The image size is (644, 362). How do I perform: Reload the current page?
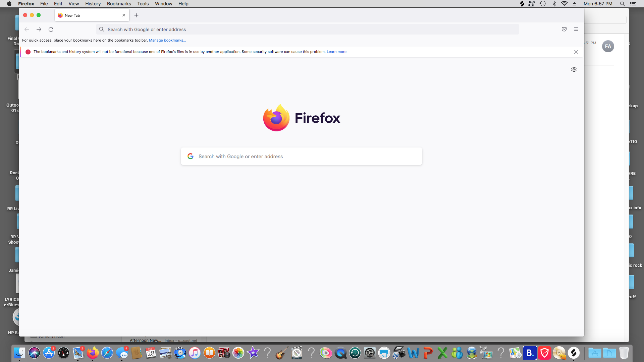coord(51,29)
